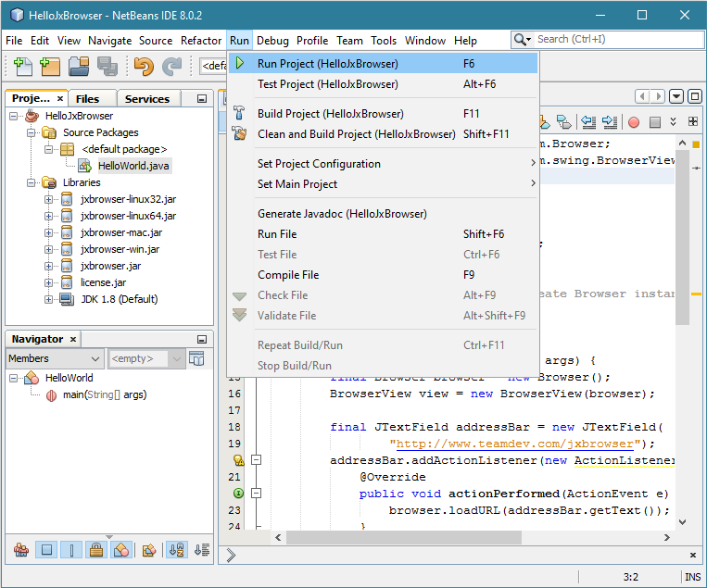The width and height of the screenshot is (707, 588).
Task: Click the lightbulb hint icon in gutter
Action: (x=238, y=460)
